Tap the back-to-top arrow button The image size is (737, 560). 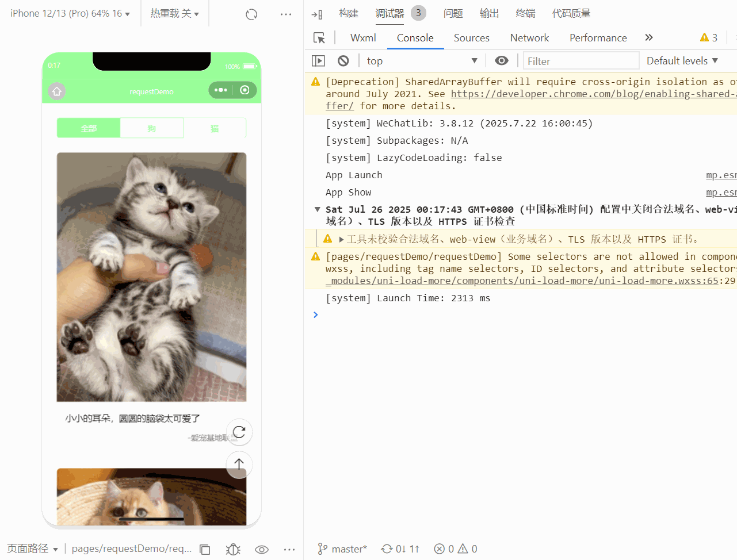pos(239,464)
